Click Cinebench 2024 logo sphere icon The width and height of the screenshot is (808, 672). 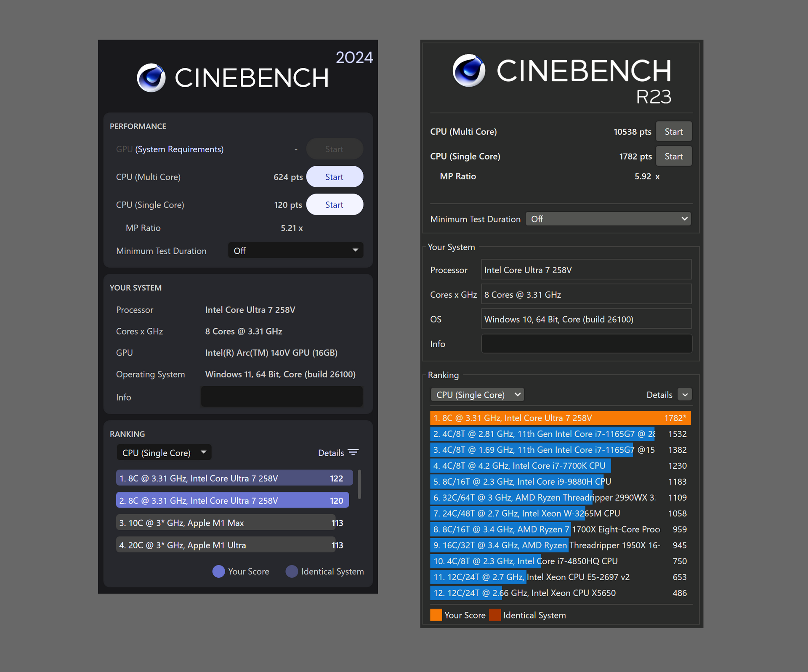tap(151, 78)
